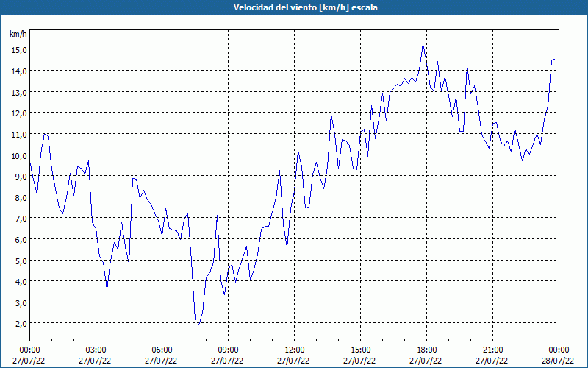Select the '11,0' y-axis value
Screen dimensions: 588x368
[x=19, y=134]
